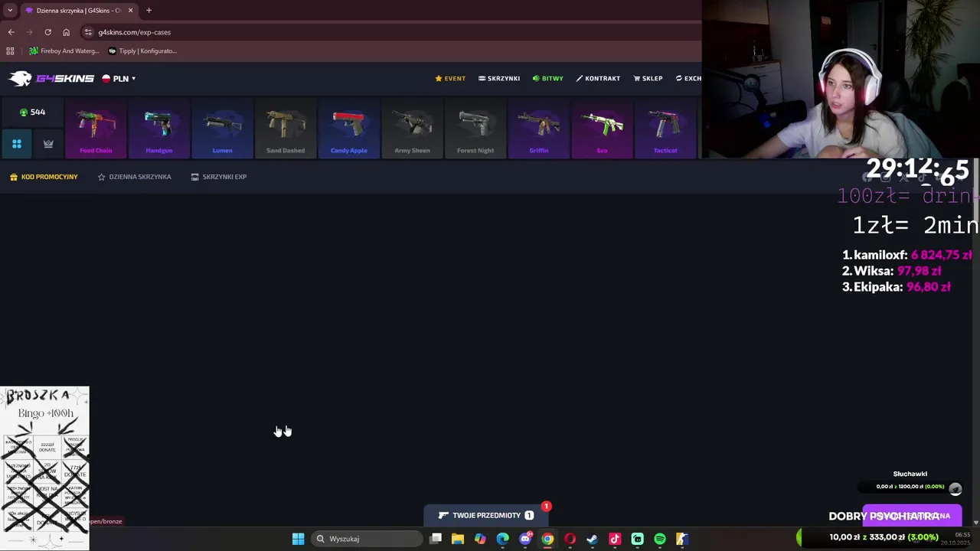This screenshot has width=980, height=551.
Task: Open the KONTRAKT menu item
Action: coord(598,78)
